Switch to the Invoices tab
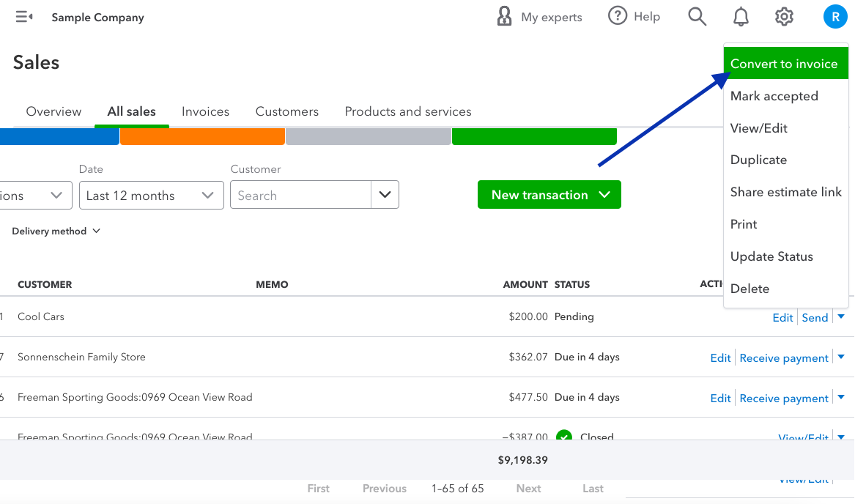The image size is (855, 504). pyautogui.click(x=205, y=111)
